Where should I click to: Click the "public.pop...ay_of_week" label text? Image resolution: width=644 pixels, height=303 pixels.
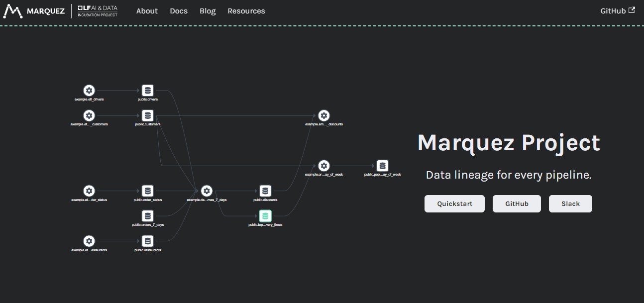pos(382,175)
